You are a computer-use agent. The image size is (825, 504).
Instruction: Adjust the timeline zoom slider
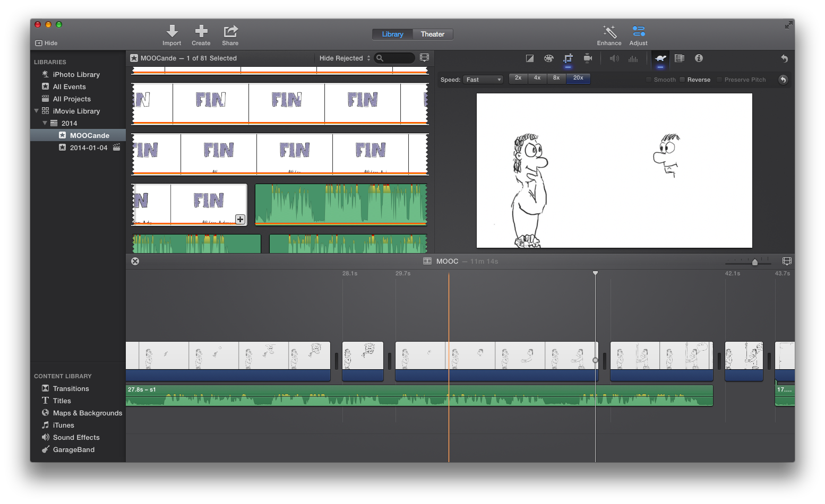click(x=754, y=262)
